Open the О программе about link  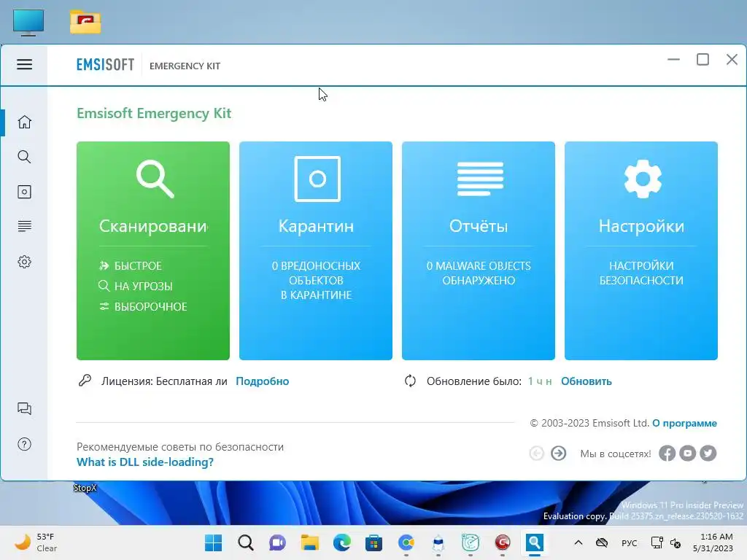pos(684,424)
